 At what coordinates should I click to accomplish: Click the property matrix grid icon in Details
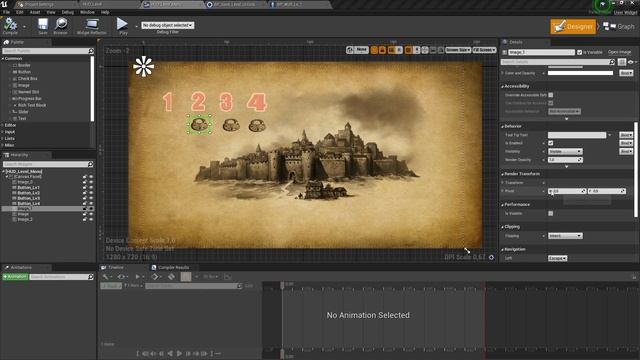coord(622,62)
